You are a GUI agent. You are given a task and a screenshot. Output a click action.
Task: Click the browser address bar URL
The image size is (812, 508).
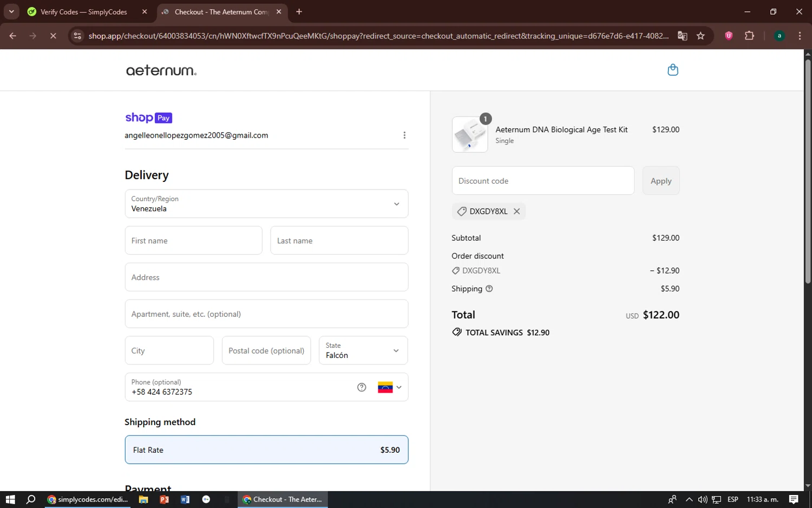(x=378, y=36)
